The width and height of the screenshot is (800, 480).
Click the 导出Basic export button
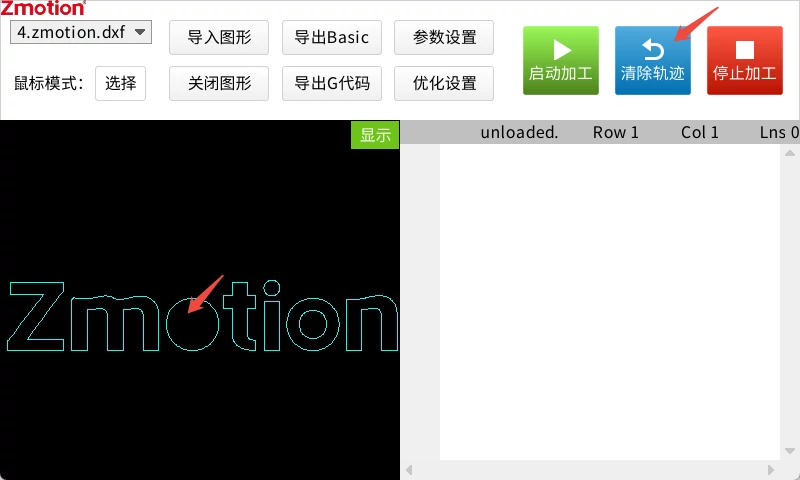pos(332,37)
